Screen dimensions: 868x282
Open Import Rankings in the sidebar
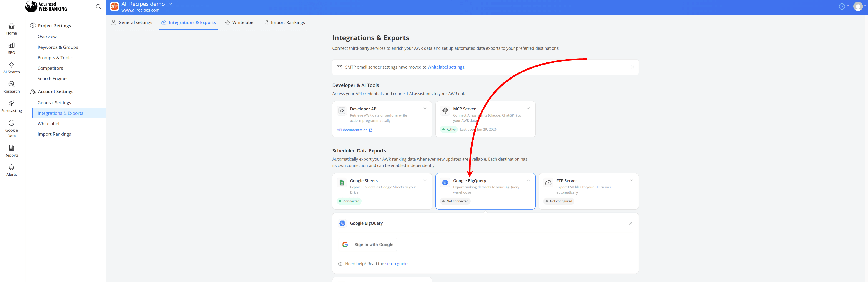[x=54, y=134]
